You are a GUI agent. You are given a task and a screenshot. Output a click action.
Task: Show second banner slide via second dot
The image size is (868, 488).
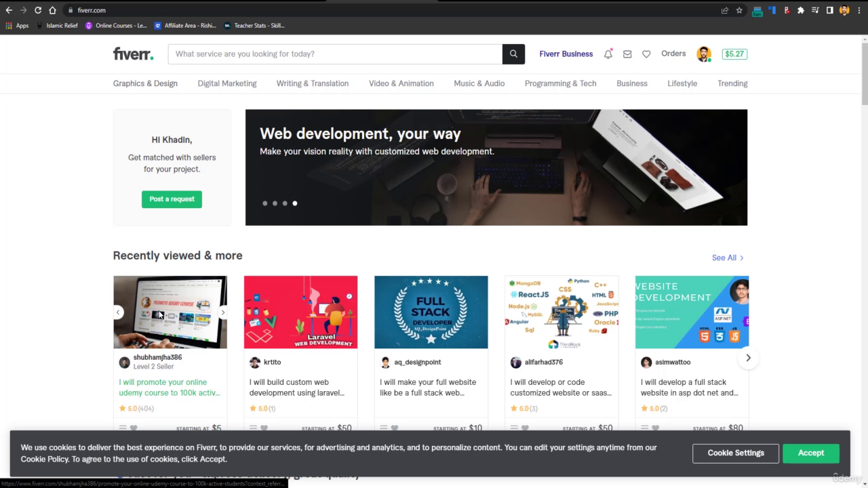[x=275, y=203]
